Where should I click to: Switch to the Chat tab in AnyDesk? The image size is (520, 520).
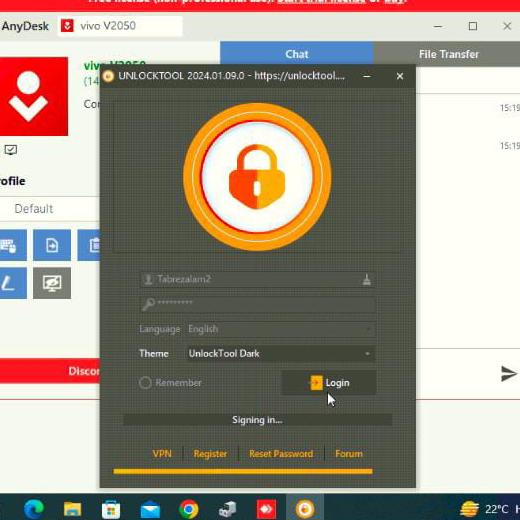click(297, 54)
